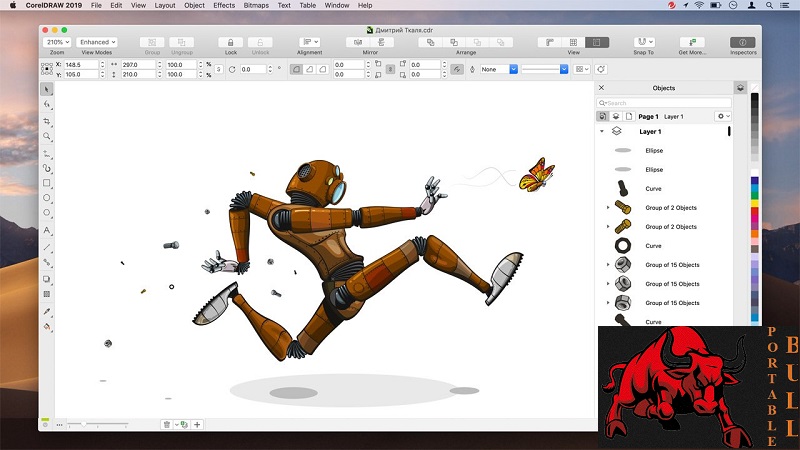Screen dimensions: 800x450
Task: Click the first Arrange order icon
Action: [x=430, y=42]
